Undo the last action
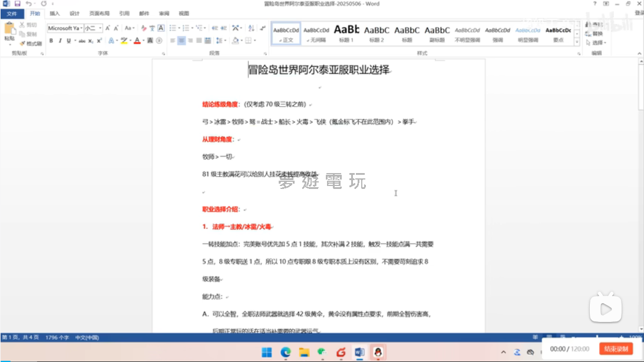 (28, 4)
